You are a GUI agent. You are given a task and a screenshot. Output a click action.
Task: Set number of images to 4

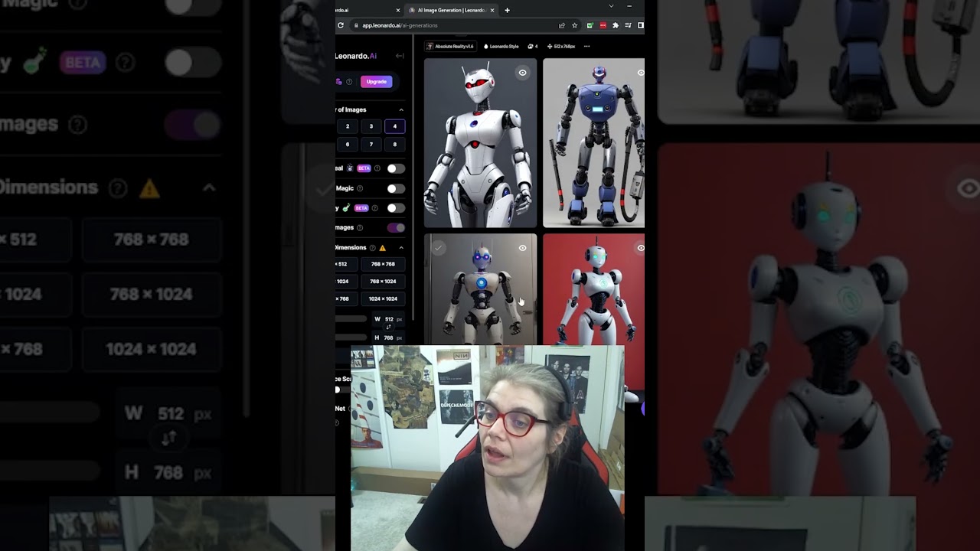tap(395, 126)
